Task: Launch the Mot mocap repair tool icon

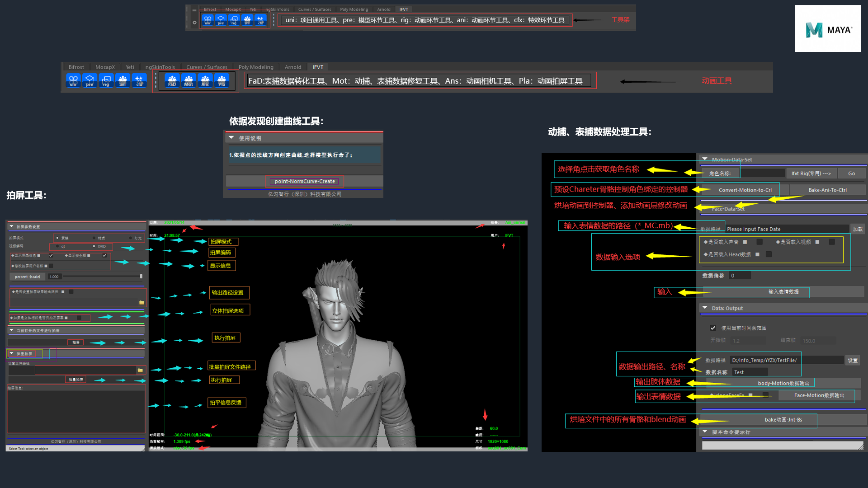Action: (189, 80)
